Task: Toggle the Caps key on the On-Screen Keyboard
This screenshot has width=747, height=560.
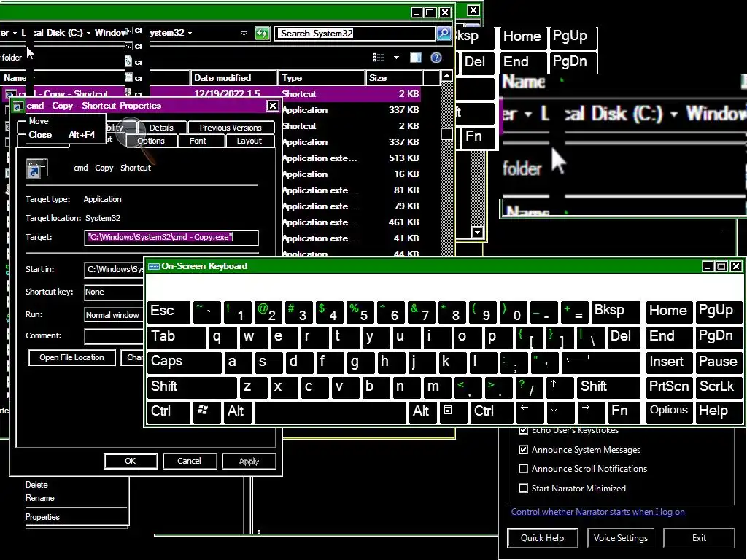Action: coord(185,362)
